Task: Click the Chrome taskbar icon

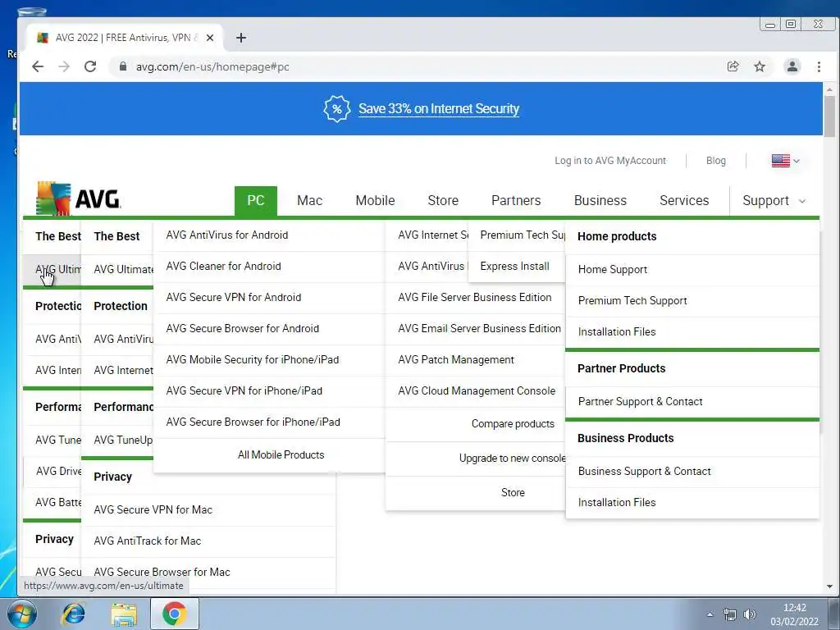Action: click(175, 614)
